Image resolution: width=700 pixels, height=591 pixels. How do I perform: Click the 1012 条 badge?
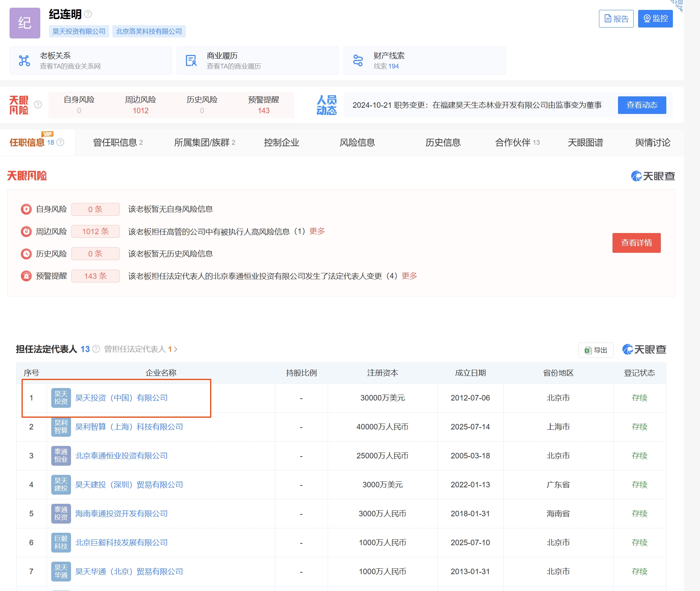click(96, 232)
